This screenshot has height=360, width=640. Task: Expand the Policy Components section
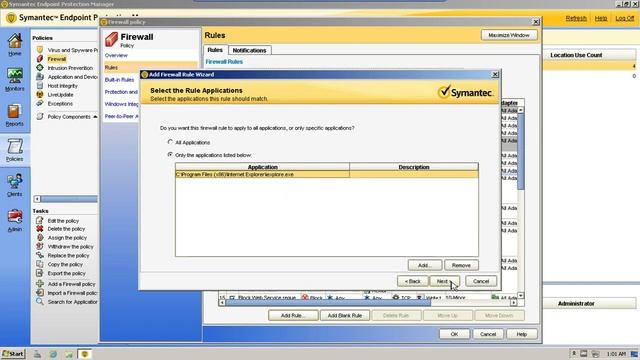coord(95,117)
